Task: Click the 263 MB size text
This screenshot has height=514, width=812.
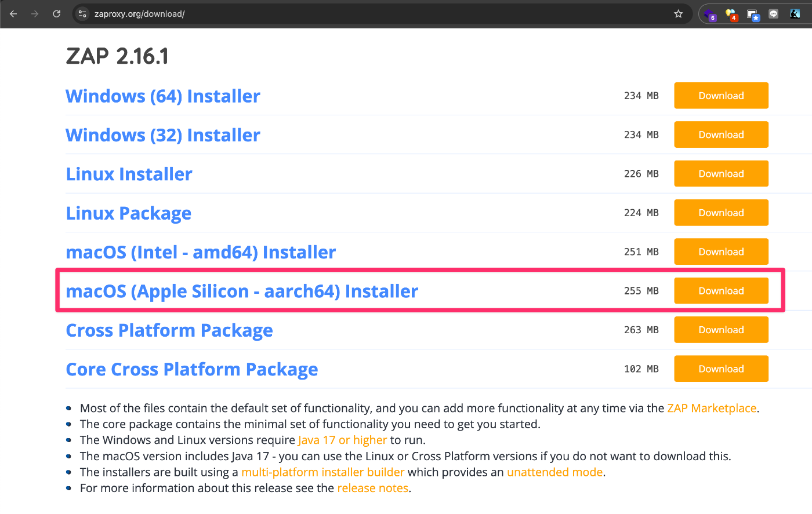Action: (x=641, y=330)
